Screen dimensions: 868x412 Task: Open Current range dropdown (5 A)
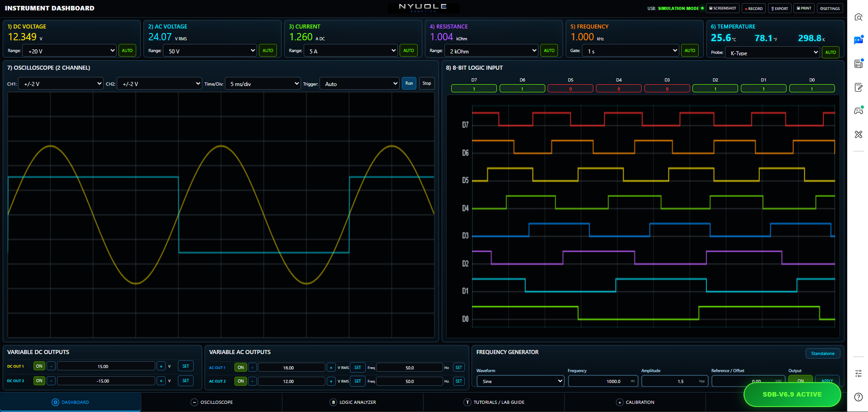351,51
